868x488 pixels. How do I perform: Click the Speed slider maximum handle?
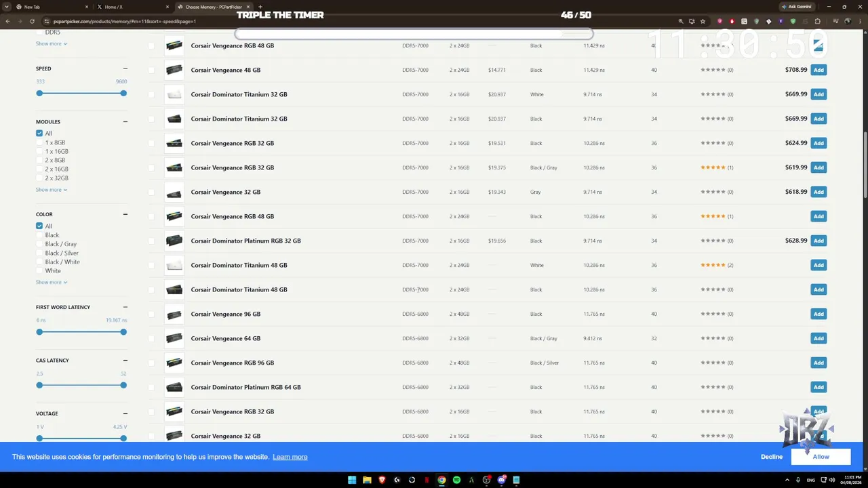[123, 94]
